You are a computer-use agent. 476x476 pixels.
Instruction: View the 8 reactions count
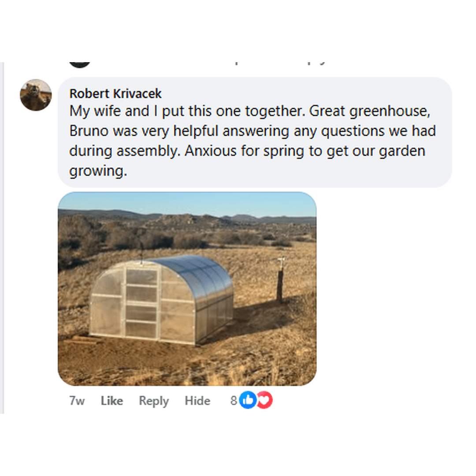(234, 401)
